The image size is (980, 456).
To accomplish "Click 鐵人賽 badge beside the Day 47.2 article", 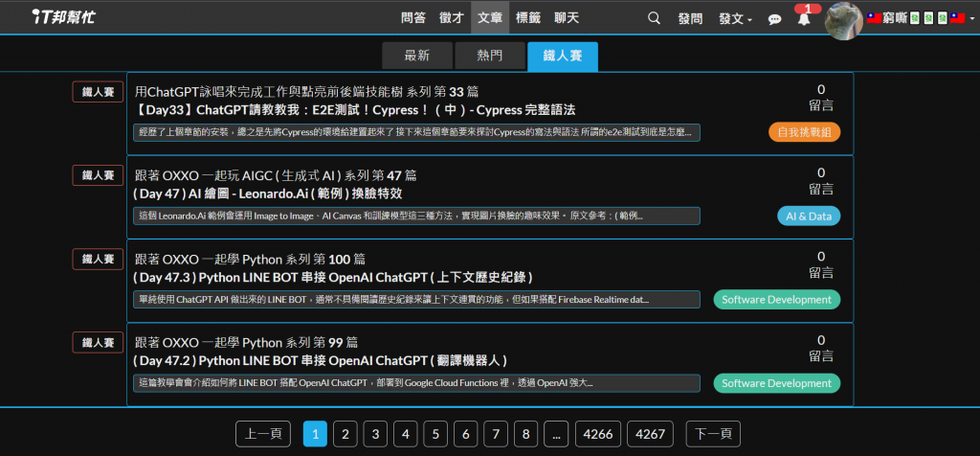I will (99, 343).
